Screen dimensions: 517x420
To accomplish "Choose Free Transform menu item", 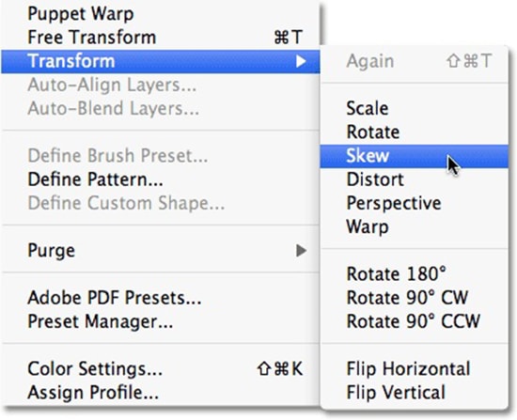I will [x=161, y=38].
